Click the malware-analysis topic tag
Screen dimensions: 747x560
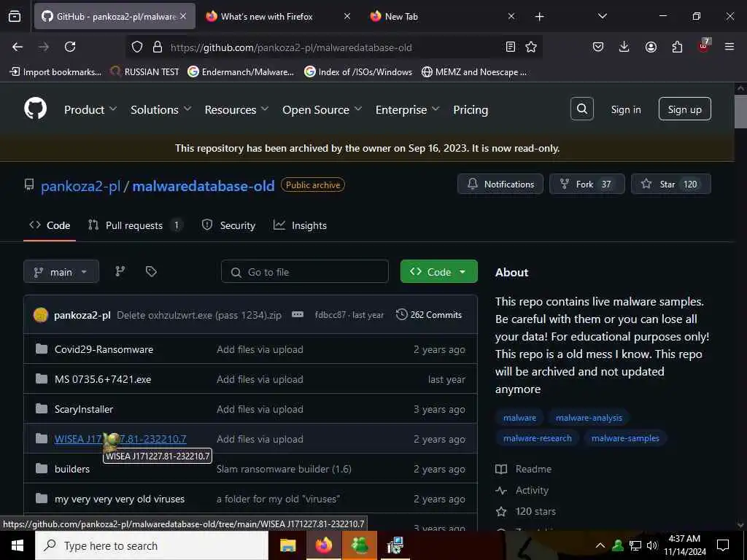[589, 418]
